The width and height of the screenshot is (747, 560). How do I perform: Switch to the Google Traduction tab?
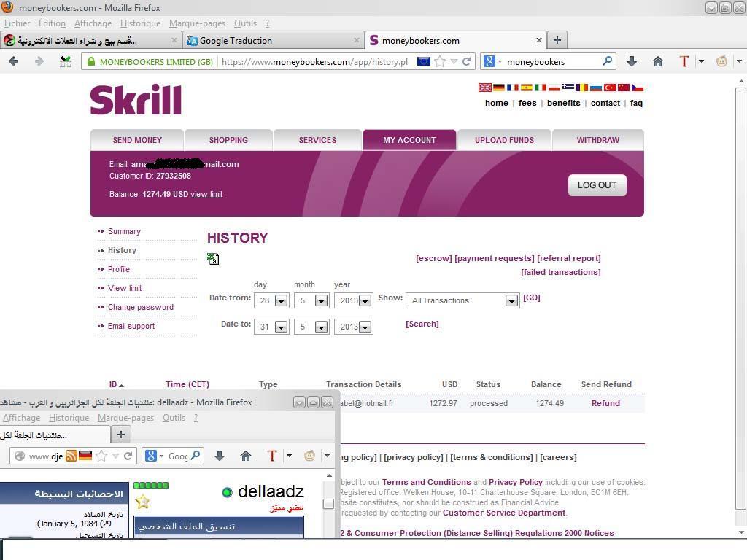(x=274, y=41)
